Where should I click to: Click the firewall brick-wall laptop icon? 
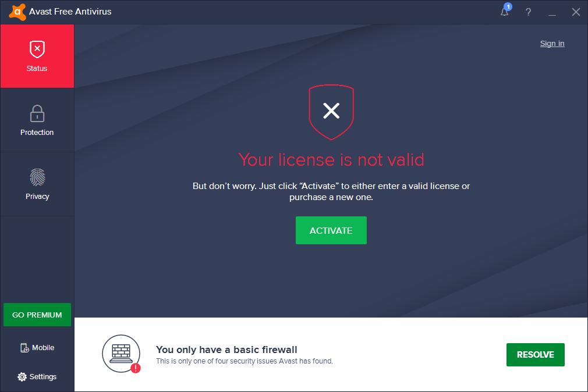(x=121, y=354)
